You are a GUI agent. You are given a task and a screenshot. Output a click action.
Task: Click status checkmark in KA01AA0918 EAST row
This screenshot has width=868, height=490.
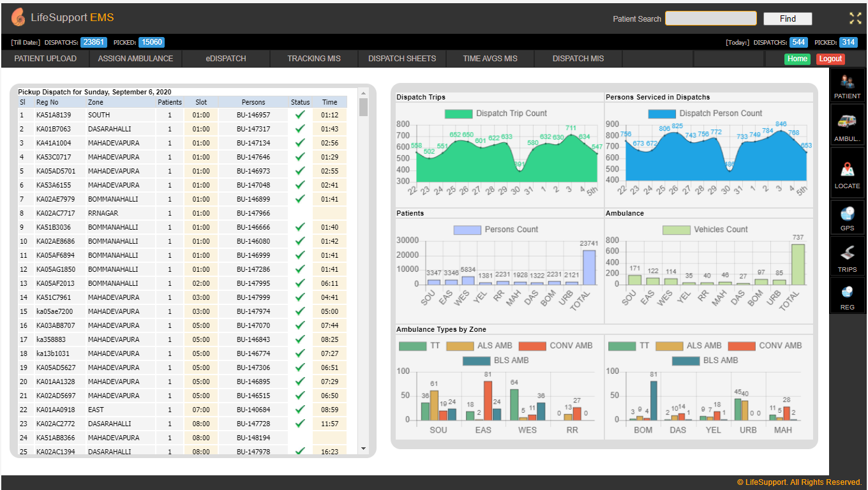[x=300, y=410]
